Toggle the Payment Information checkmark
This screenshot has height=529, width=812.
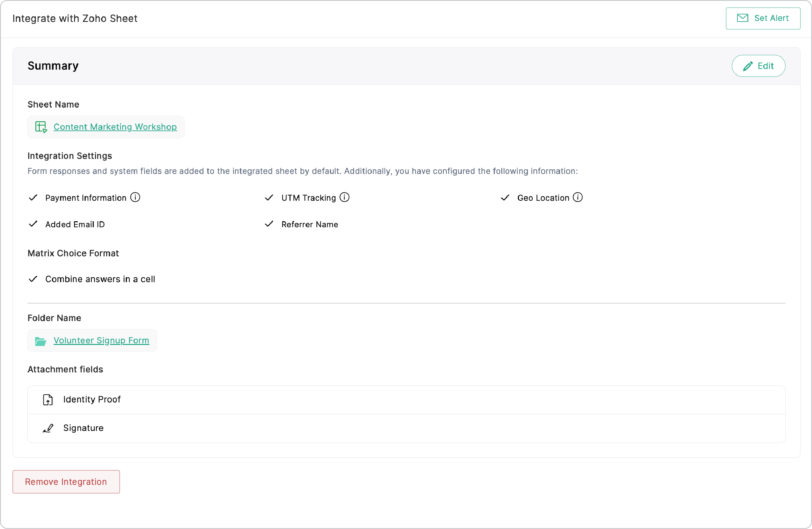(x=33, y=197)
